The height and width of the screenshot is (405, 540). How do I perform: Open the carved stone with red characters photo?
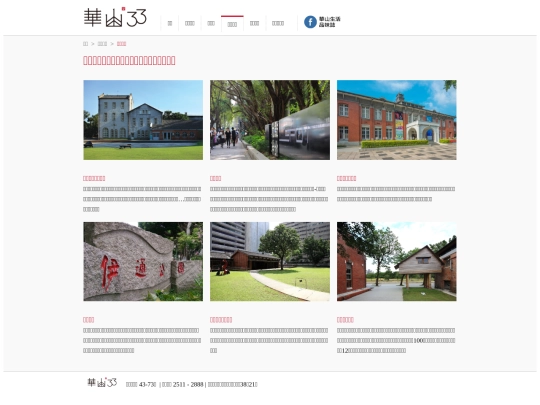[x=143, y=261]
